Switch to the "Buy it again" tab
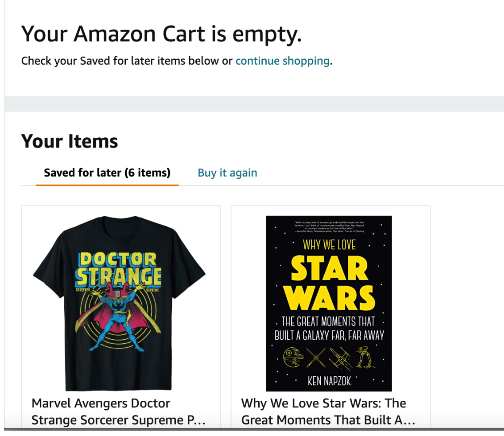504x436 pixels. point(227,173)
